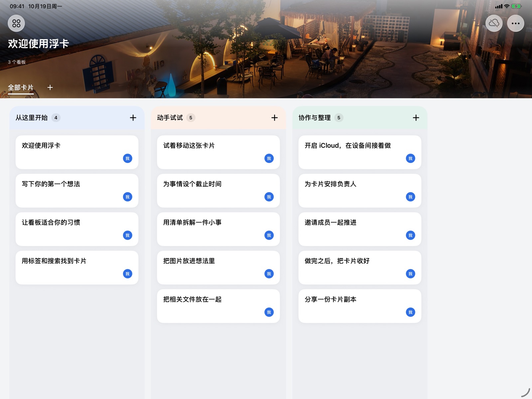Click the assignee avatar on 欢迎使用浮卡 card
The width and height of the screenshot is (532, 399).
point(128,158)
